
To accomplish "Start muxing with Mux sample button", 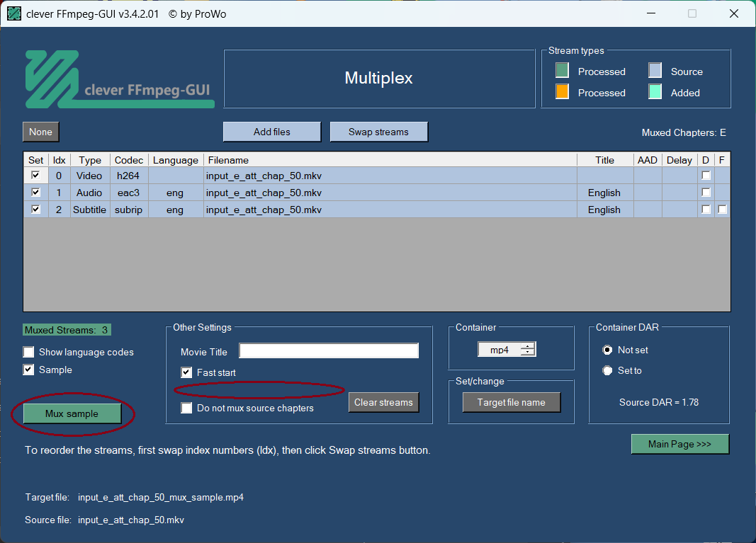I will pyautogui.click(x=72, y=413).
